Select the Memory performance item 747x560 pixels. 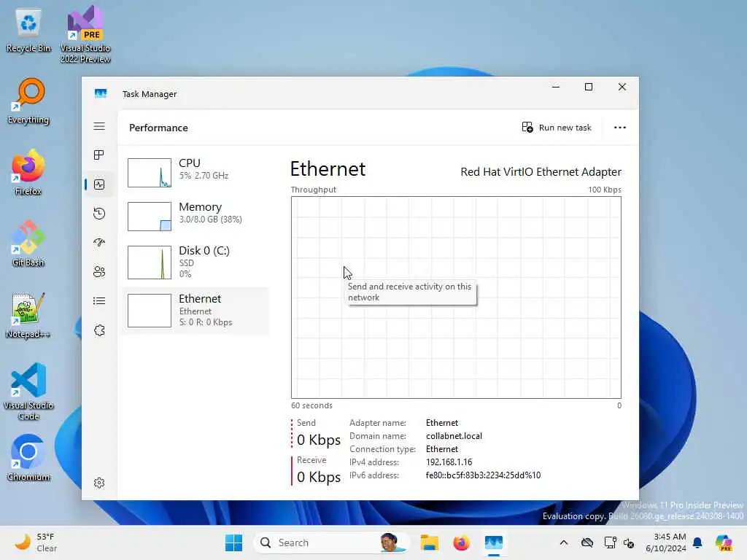pyautogui.click(x=196, y=216)
